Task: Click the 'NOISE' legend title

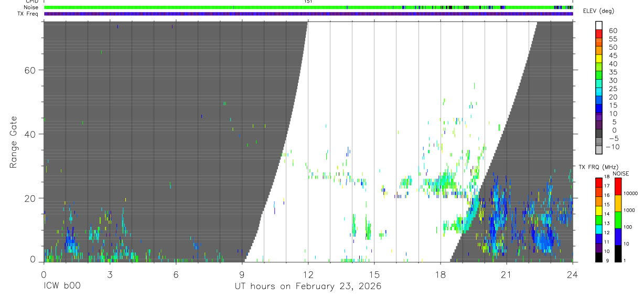Action: tap(620, 173)
